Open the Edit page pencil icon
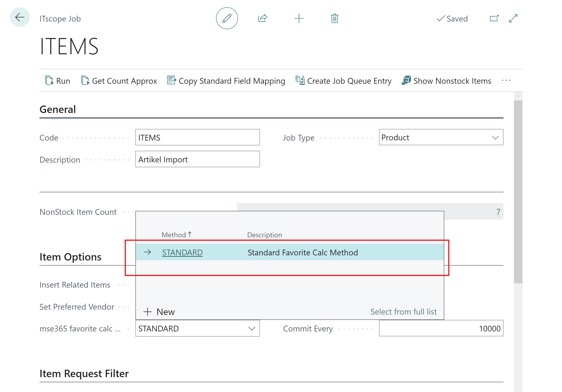This screenshot has height=392, width=562. click(227, 18)
